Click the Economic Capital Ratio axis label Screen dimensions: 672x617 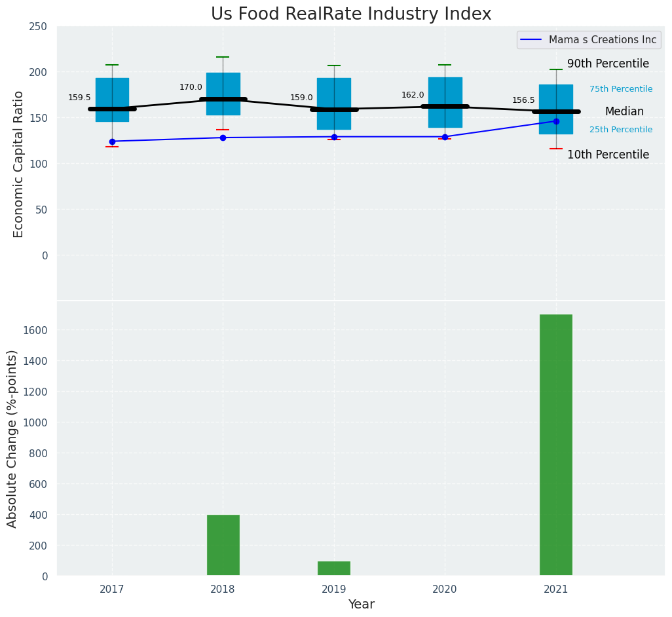click(19, 164)
